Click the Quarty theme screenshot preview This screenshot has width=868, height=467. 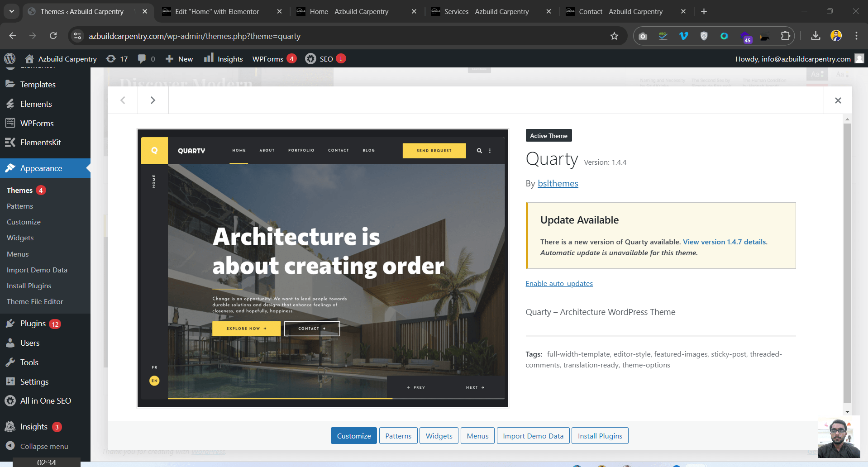pyautogui.click(x=323, y=268)
